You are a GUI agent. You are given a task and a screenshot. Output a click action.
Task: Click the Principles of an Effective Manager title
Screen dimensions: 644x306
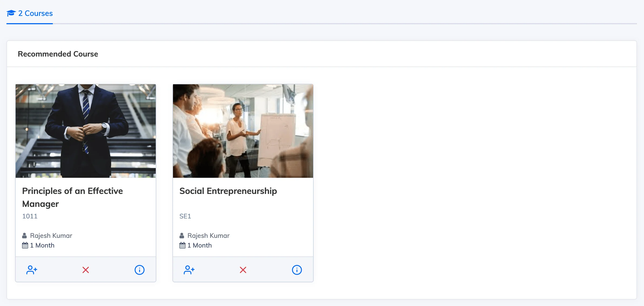(x=72, y=197)
